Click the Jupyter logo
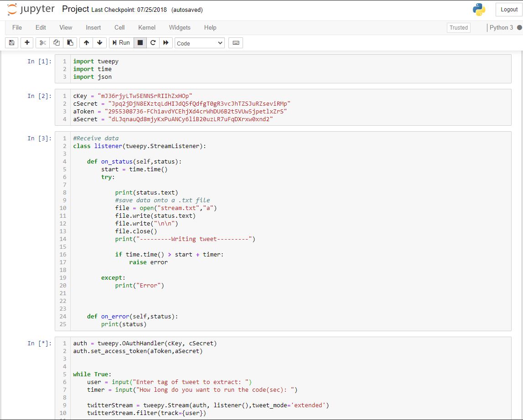 click(x=31, y=9)
